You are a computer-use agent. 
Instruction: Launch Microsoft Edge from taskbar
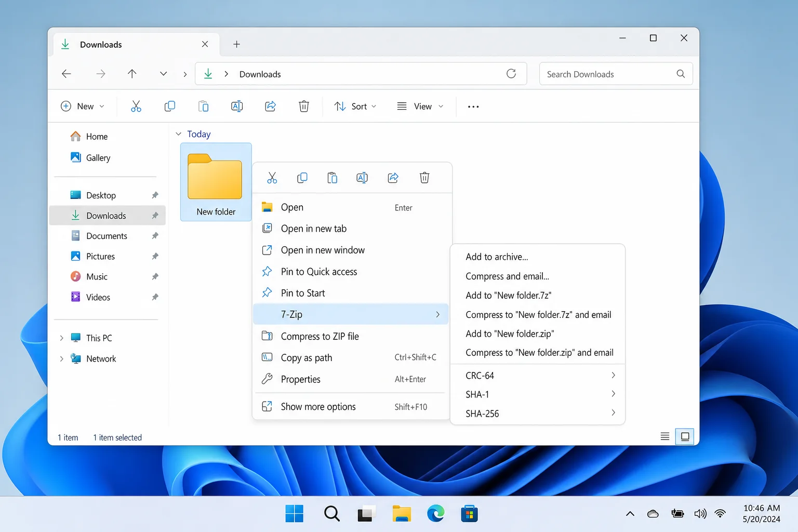435,514
